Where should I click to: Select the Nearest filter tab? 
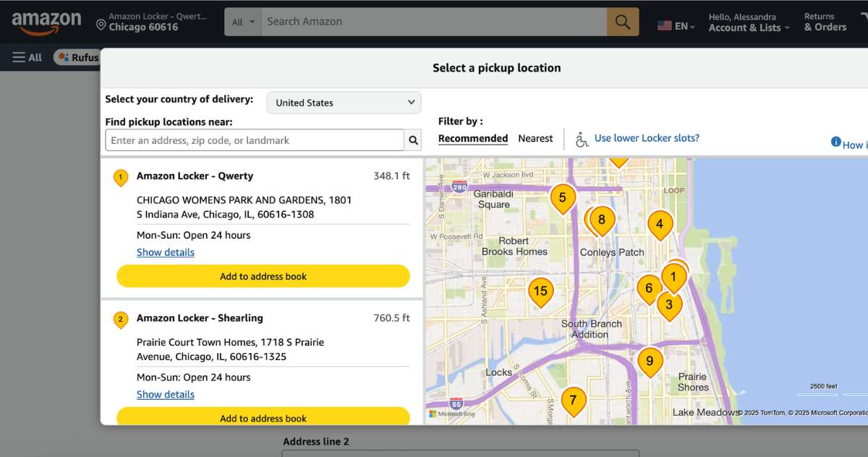pyautogui.click(x=535, y=138)
